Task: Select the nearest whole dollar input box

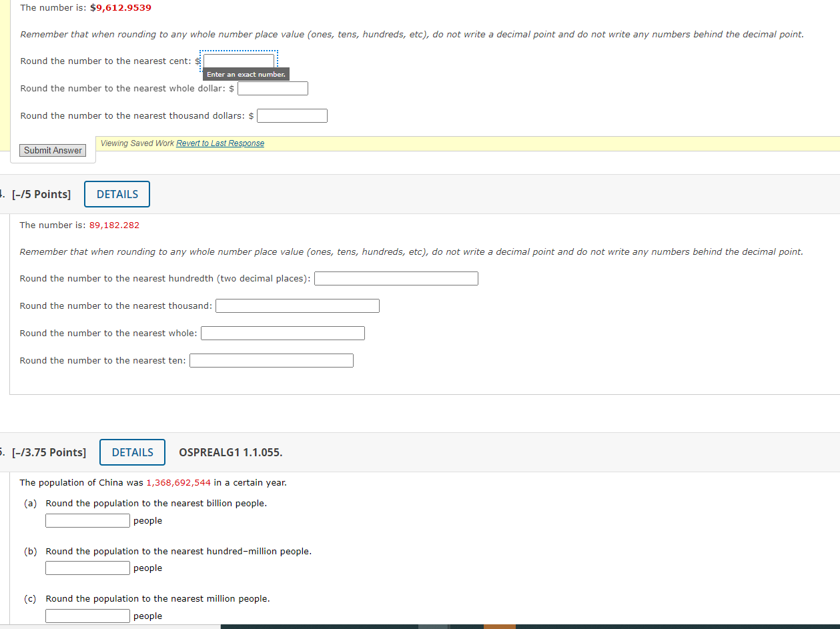Action: [x=272, y=87]
